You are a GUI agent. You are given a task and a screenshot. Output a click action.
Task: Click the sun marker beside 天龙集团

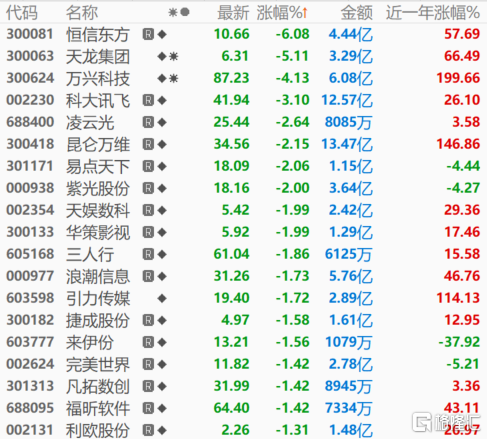pos(173,56)
